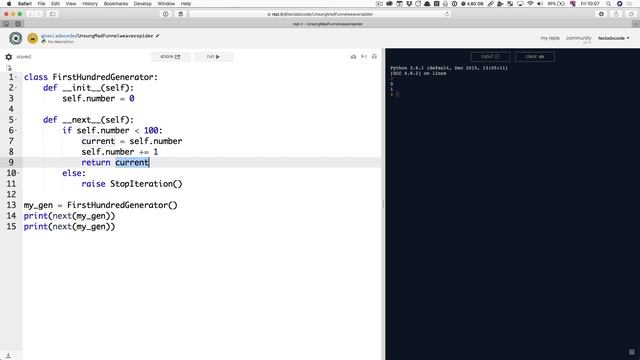The width and height of the screenshot is (640, 360).
Task: Open my repls link
Action: tap(550, 38)
